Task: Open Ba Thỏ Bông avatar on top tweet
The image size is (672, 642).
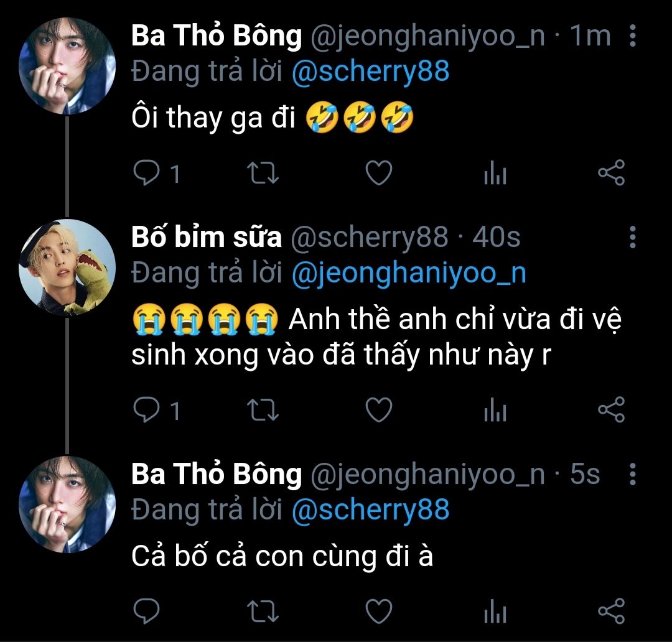Action: point(68,67)
